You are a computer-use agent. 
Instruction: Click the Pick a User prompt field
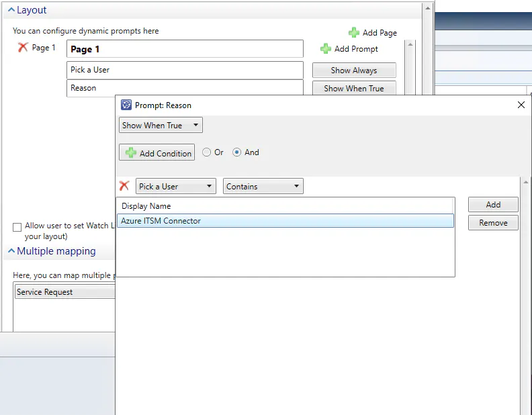(x=185, y=71)
